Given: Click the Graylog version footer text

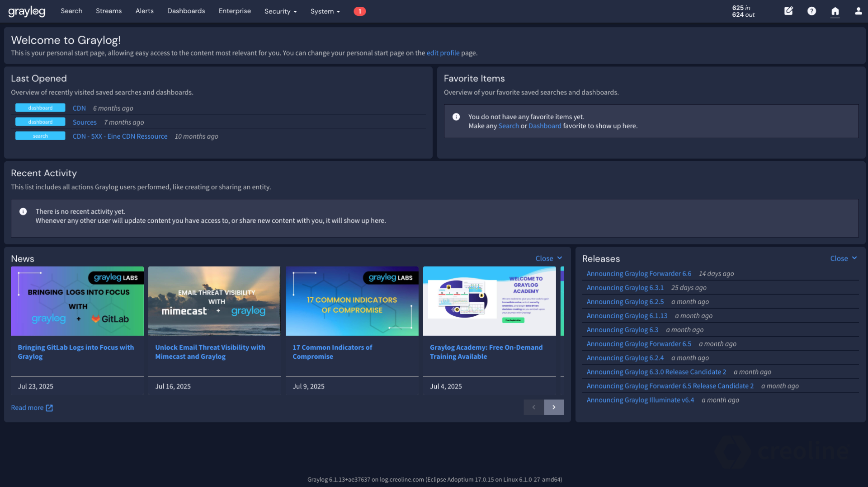Looking at the screenshot, I should [434, 479].
